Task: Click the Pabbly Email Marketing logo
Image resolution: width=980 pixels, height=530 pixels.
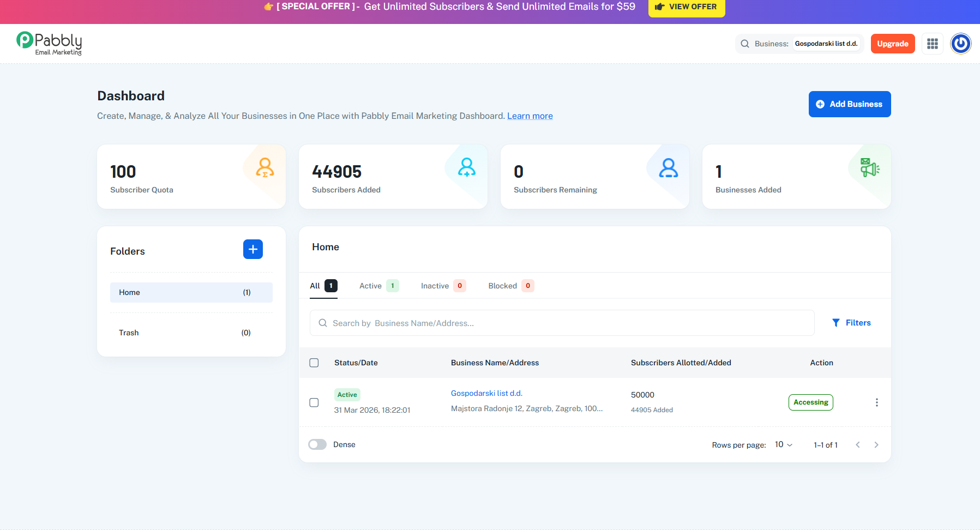Action: (50, 44)
